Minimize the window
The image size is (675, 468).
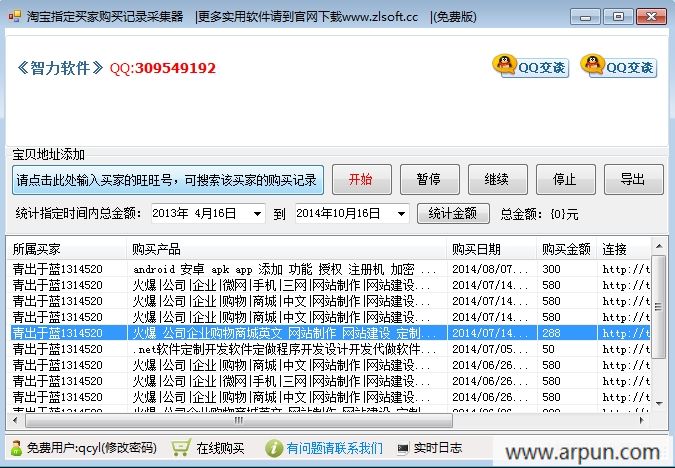pyautogui.click(x=585, y=17)
